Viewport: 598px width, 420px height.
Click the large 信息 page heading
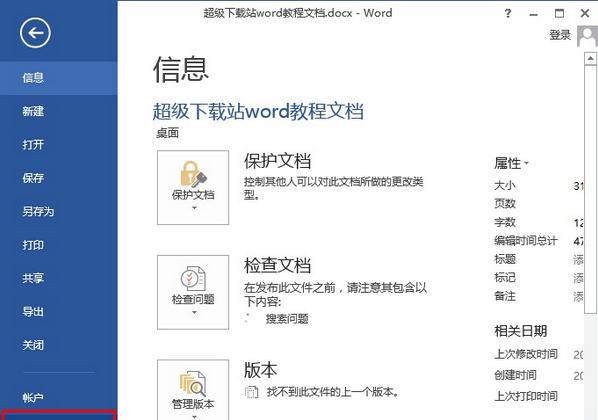[181, 69]
